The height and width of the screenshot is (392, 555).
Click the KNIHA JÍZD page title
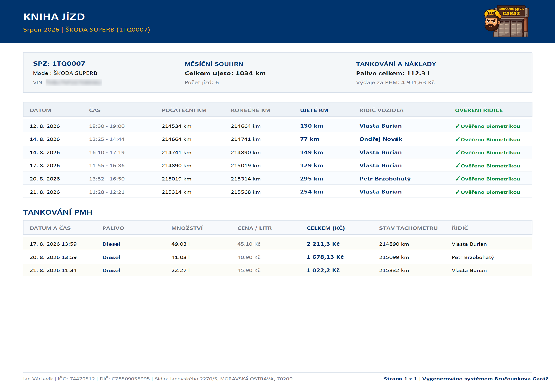(x=54, y=17)
